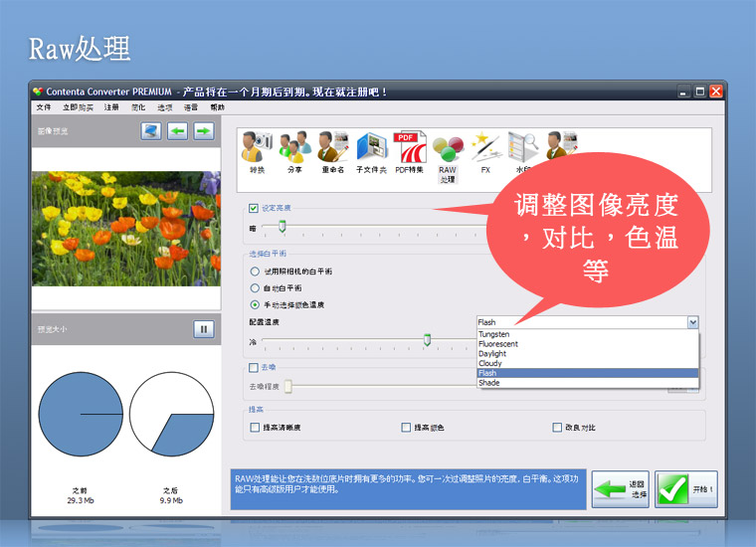Choose Fluorescent from the dropdown list

click(587, 344)
